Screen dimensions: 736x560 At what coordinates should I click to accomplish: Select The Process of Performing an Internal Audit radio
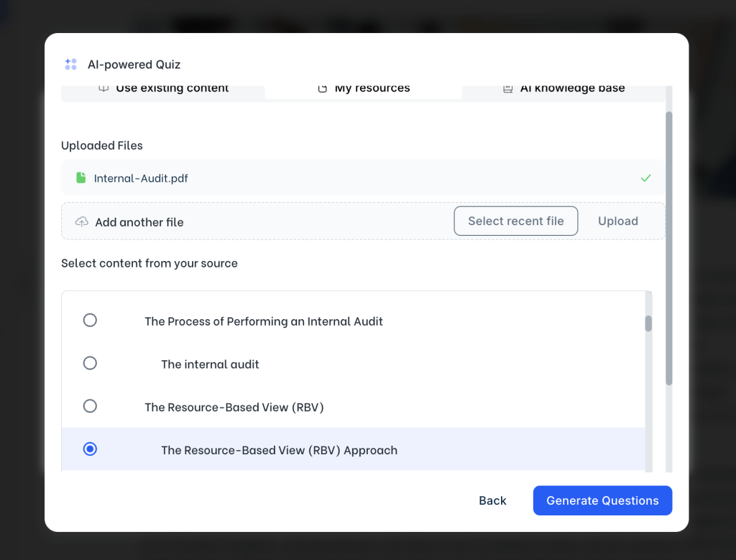[x=90, y=321]
